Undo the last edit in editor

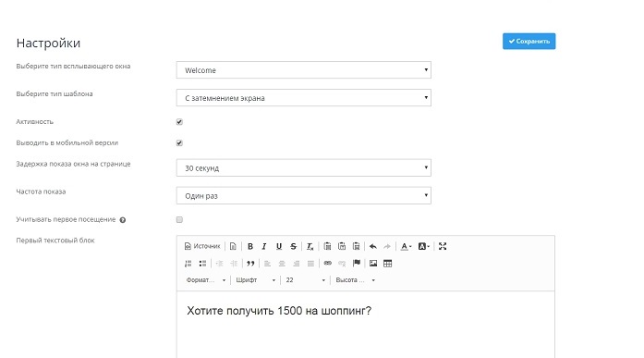(x=373, y=246)
